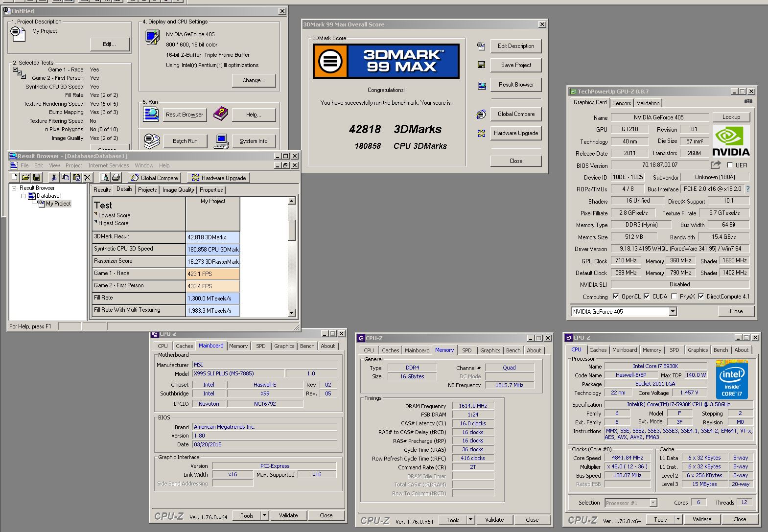Open the Tools dropdown arrow in CPU-Z Mainboard window
Viewport: 768px width, 532px height.
pyautogui.click(x=264, y=515)
